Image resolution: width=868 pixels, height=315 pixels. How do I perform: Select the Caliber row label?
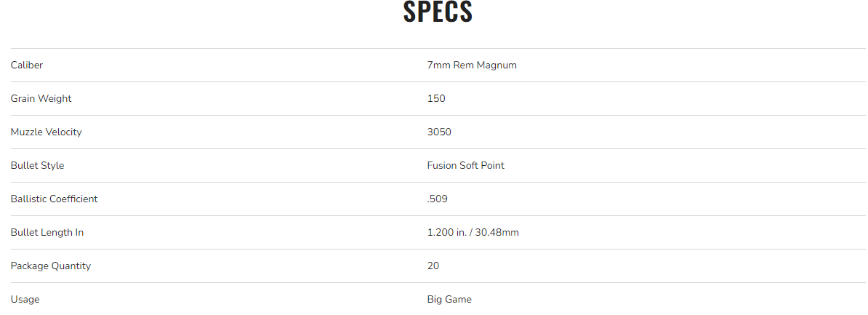27,65
